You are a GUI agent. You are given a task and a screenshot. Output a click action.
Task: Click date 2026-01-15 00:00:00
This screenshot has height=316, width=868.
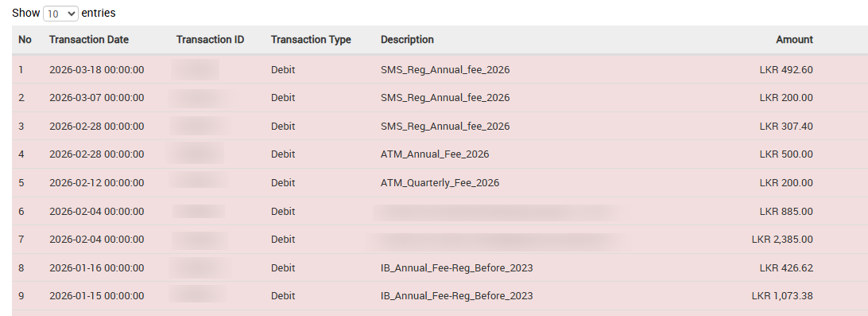pyautogui.click(x=97, y=295)
